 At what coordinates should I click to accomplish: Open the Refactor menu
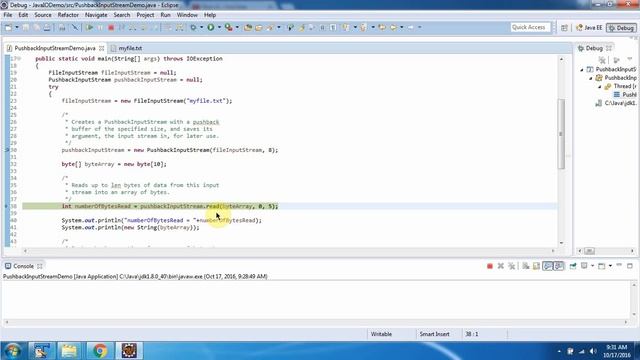tap(68, 15)
